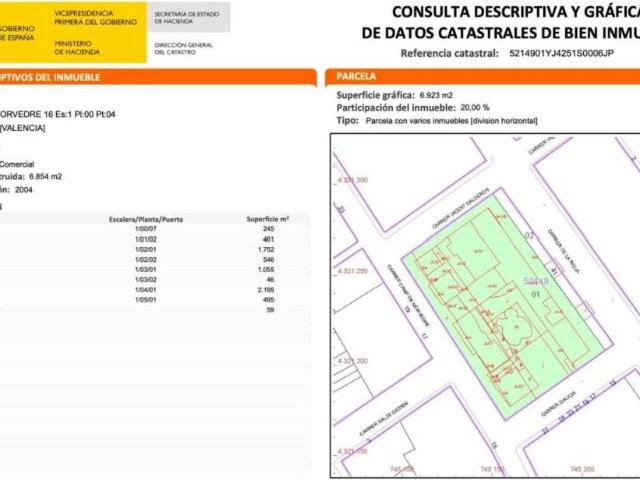Click the Y coordinate label 4.321.150 on the map
The height and width of the screenshot is (480, 640).
[x=353, y=451]
